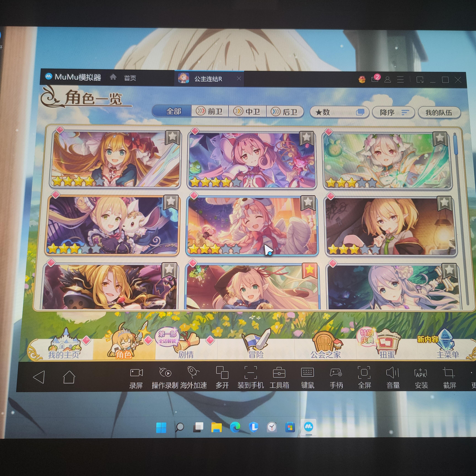Take a screenshot with 截屏
476x476 pixels.
[x=449, y=378]
